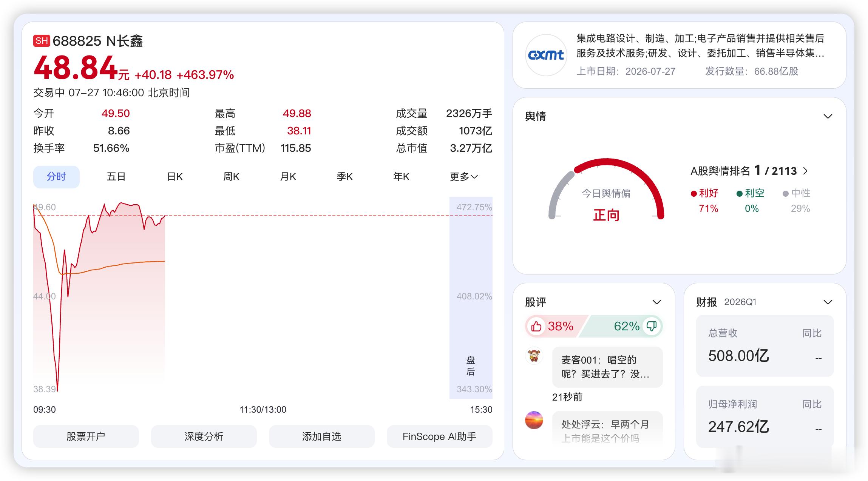Click the 利好 71% sentiment label
868x481 pixels.
point(705,200)
